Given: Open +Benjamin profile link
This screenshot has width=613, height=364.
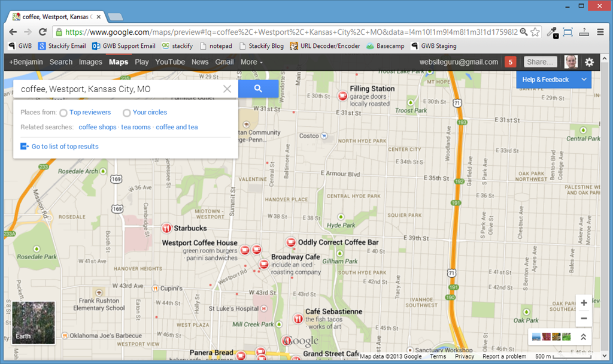Looking at the screenshot, I should [x=26, y=62].
